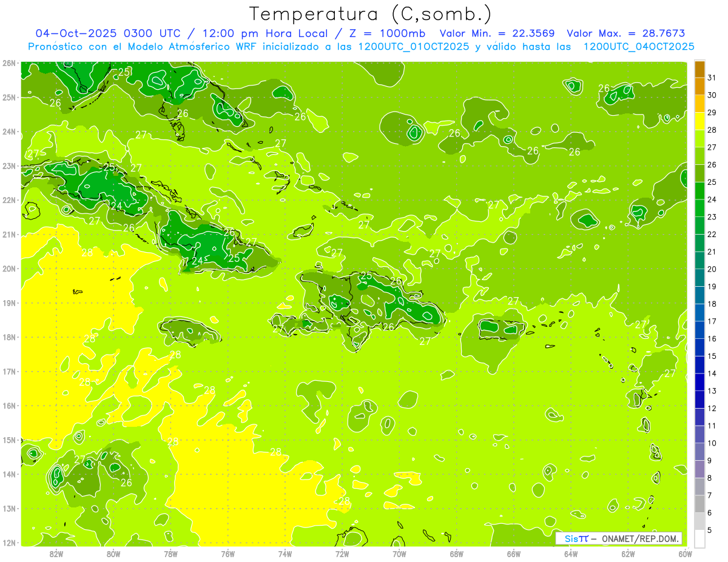Click the '26N' latitude axis label
The width and height of the screenshot is (728, 562).
click(x=9, y=63)
